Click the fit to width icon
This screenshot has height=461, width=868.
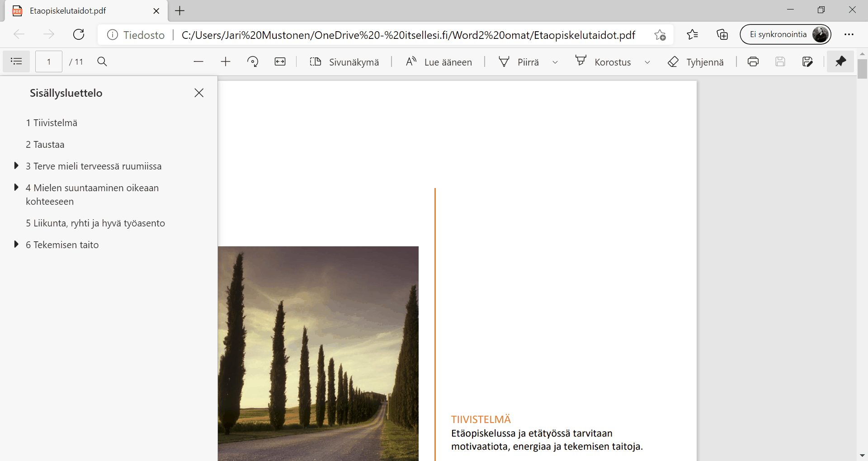pyautogui.click(x=280, y=61)
